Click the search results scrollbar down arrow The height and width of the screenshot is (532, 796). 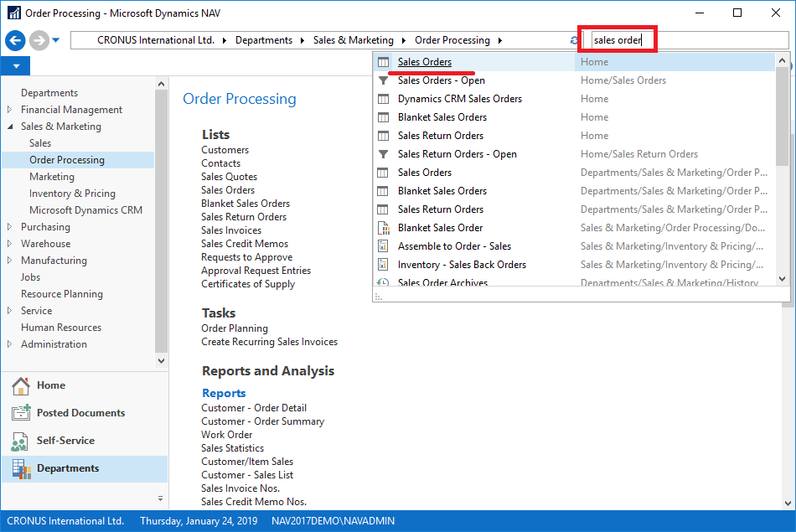pyautogui.click(x=782, y=279)
